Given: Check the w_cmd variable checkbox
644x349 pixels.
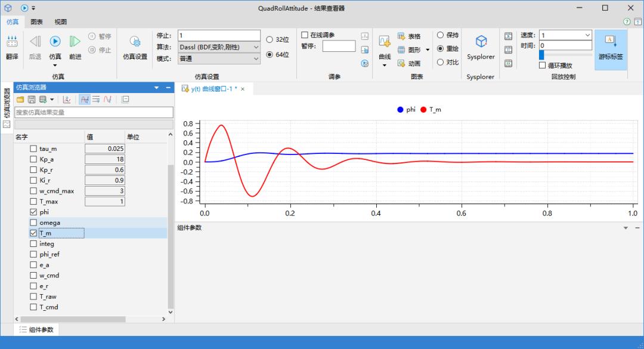Looking at the screenshot, I should (33, 276).
